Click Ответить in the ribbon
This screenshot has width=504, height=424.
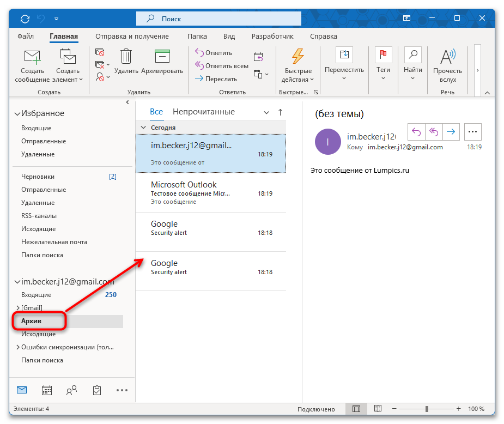tap(214, 52)
